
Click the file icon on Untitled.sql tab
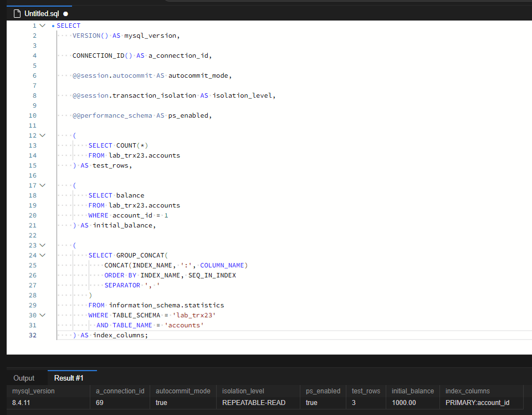17,13
